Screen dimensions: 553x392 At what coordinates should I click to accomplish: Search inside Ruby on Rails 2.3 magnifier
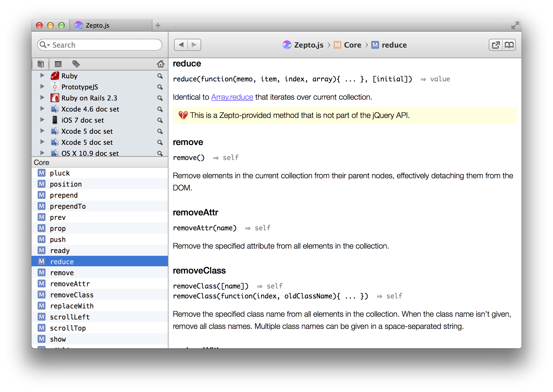[x=160, y=98]
